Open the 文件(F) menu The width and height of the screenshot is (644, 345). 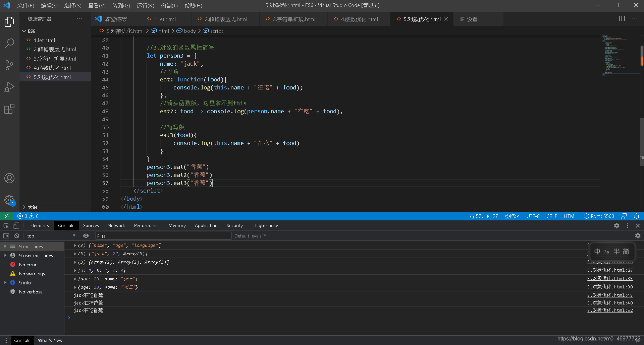coord(25,5)
